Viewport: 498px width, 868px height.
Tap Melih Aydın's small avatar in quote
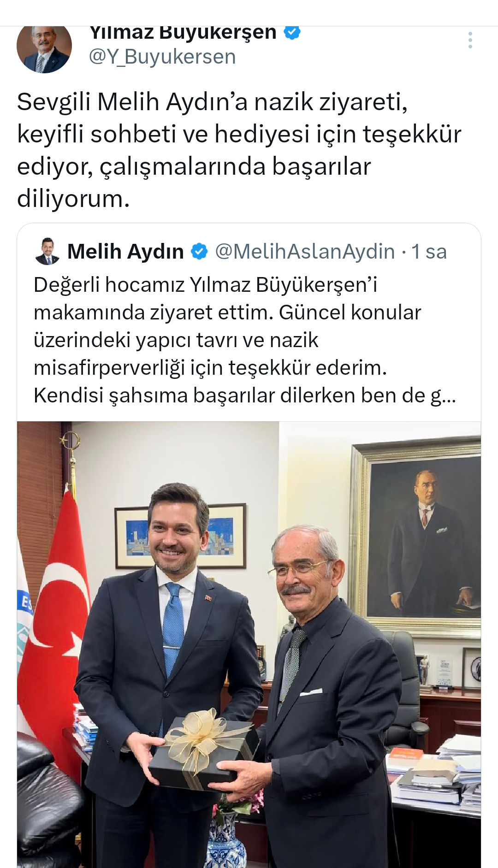tap(47, 252)
